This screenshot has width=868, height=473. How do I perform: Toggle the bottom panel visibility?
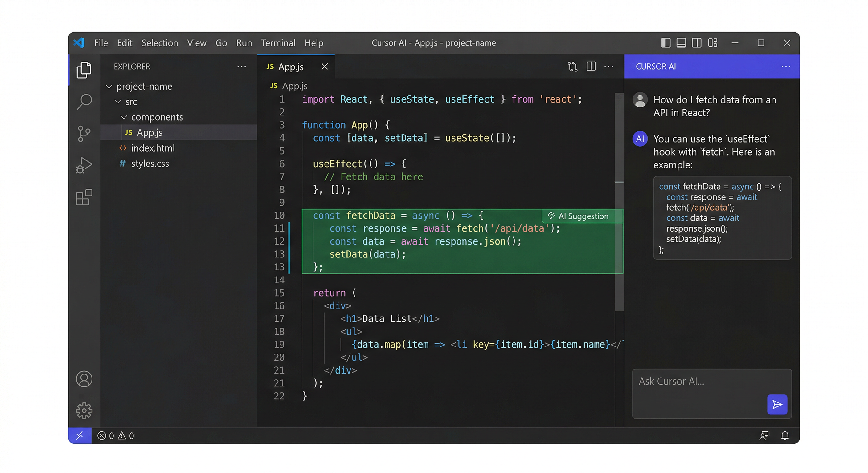681,43
